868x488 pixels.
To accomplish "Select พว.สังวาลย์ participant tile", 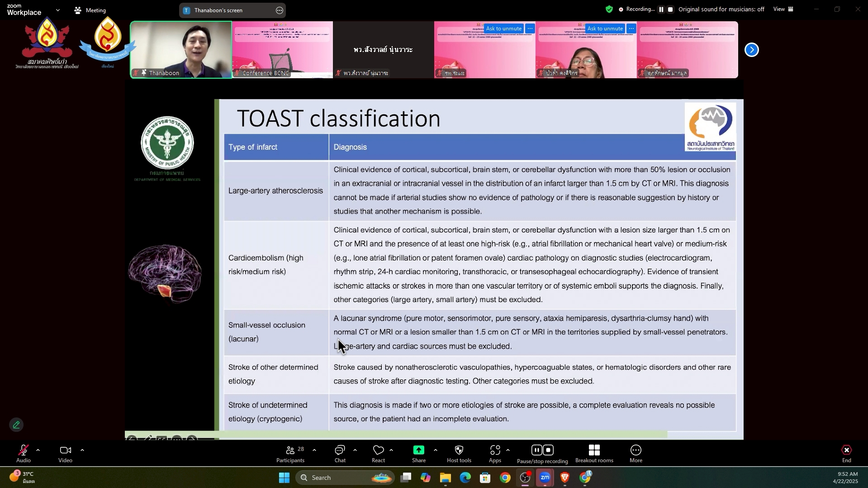I will 384,50.
